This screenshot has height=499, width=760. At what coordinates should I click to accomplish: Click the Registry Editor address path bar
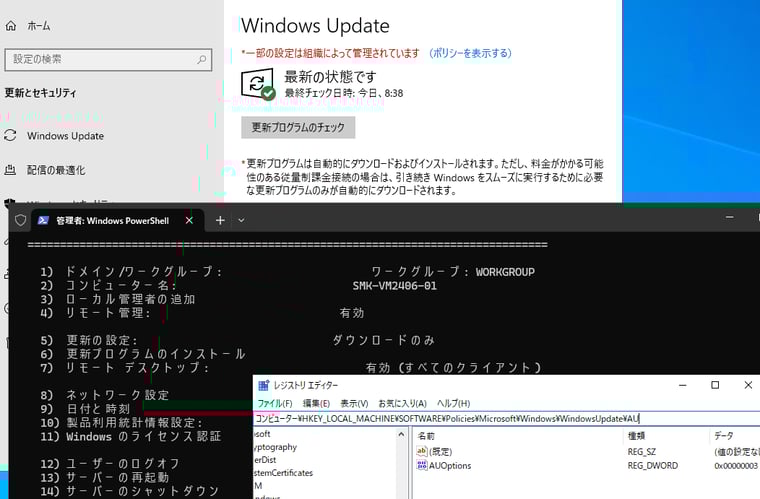click(x=507, y=419)
